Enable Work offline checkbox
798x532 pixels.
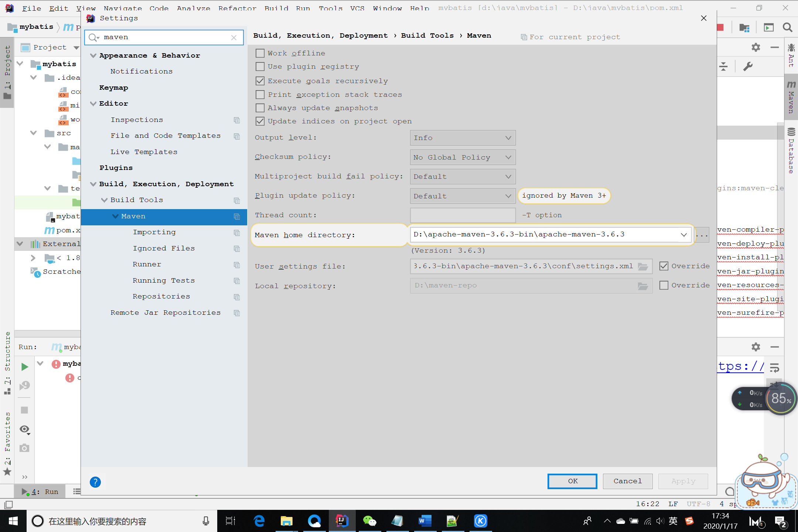tap(260, 53)
